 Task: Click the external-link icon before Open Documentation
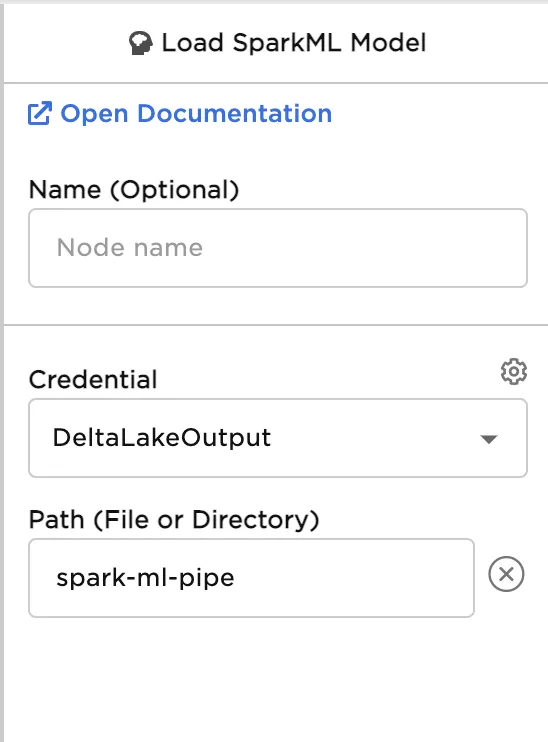coord(40,114)
